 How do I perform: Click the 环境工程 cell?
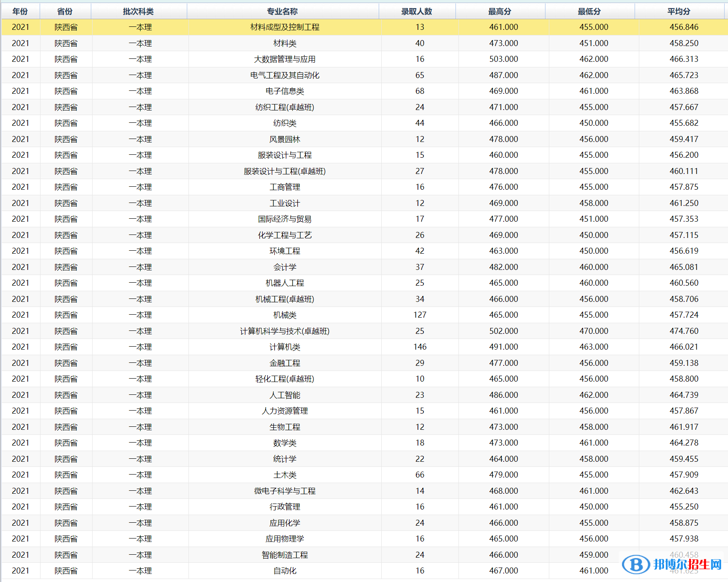click(x=285, y=251)
